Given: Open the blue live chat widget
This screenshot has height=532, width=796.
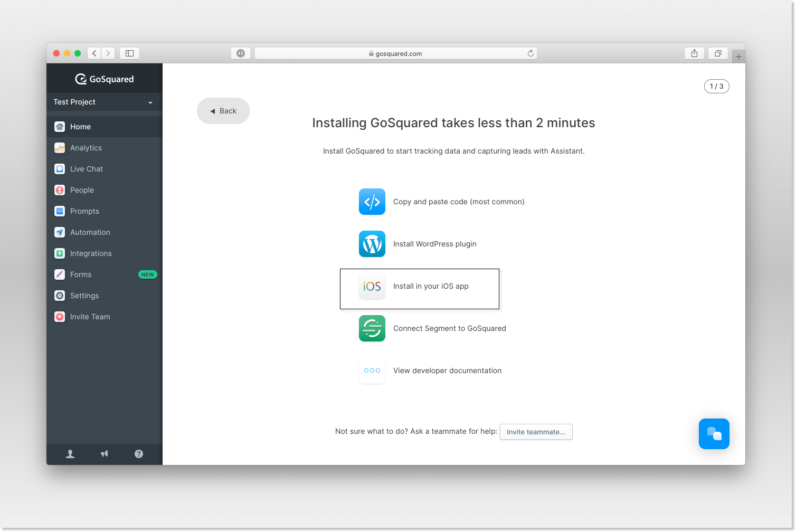Looking at the screenshot, I should (x=714, y=434).
